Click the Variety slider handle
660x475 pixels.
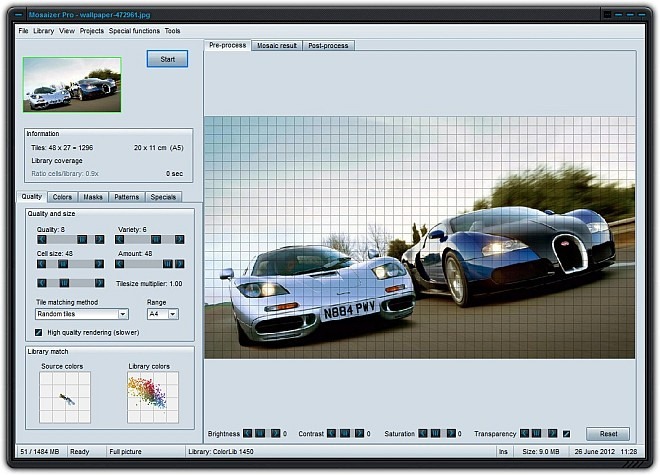156,240
